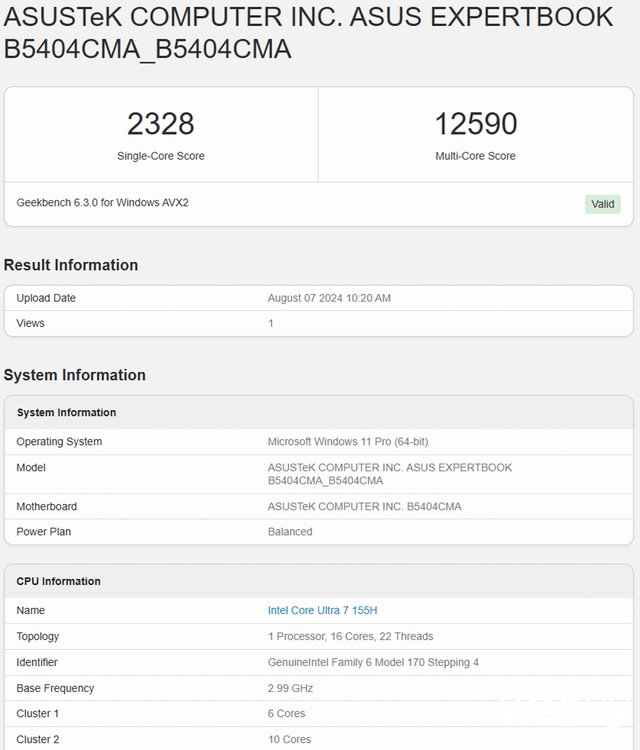The image size is (640, 750).
Task: Click the Views row label
Action: click(30, 323)
